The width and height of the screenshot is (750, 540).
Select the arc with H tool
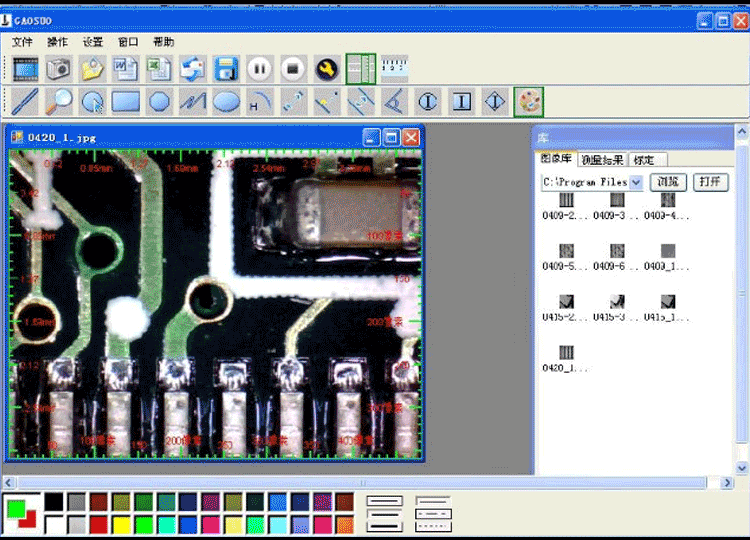261,101
